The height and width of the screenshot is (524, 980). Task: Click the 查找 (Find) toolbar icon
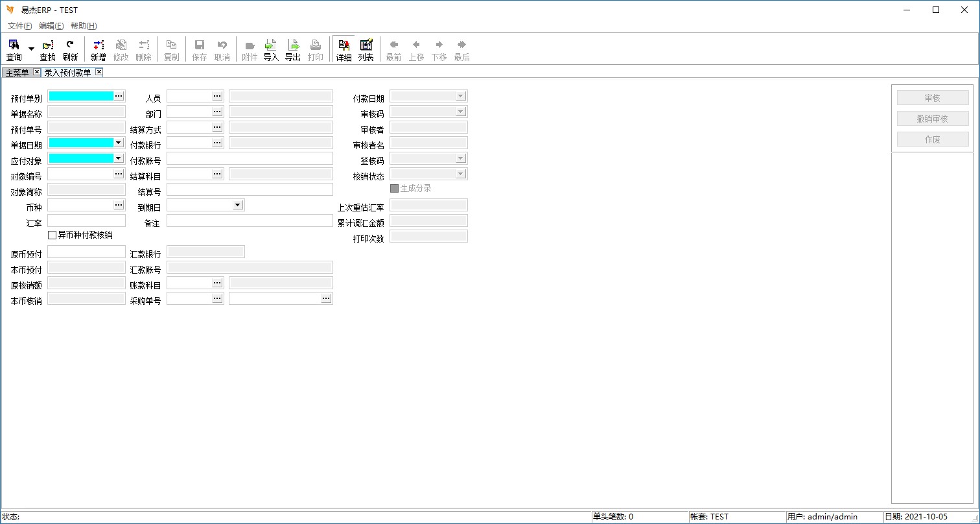click(x=47, y=49)
